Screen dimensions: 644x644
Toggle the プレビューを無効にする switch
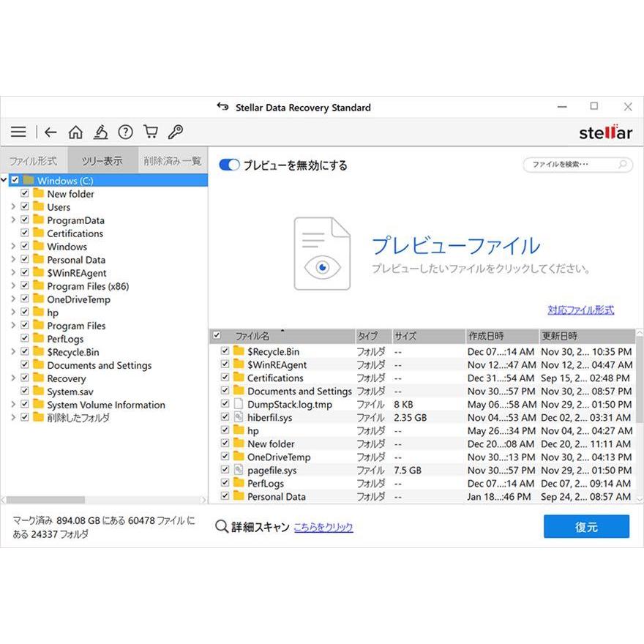click(x=229, y=165)
